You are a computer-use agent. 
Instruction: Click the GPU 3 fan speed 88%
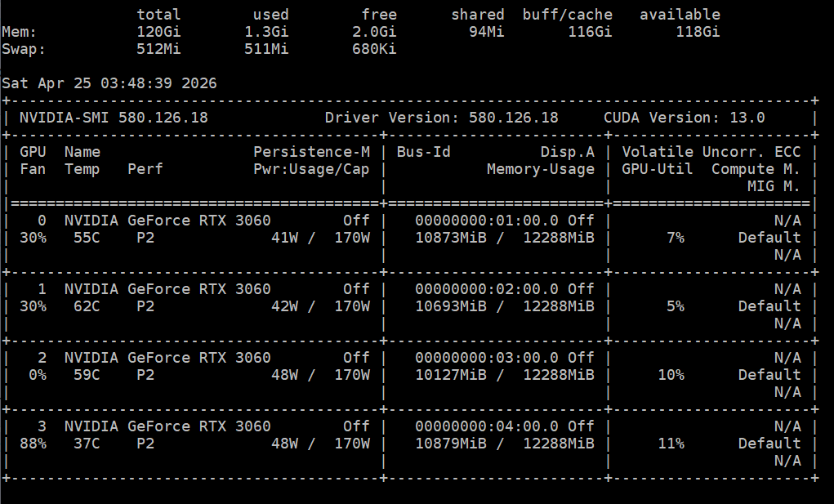pyautogui.click(x=33, y=444)
